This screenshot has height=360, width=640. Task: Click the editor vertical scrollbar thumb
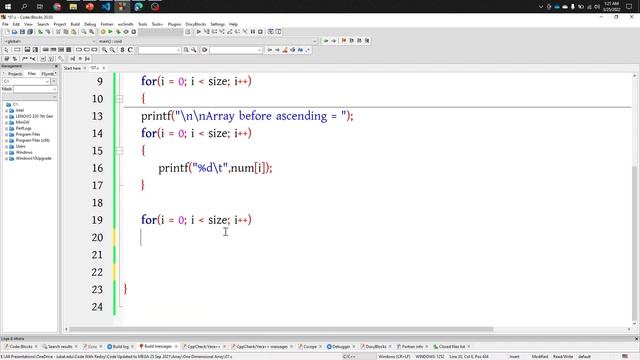click(634, 242)
